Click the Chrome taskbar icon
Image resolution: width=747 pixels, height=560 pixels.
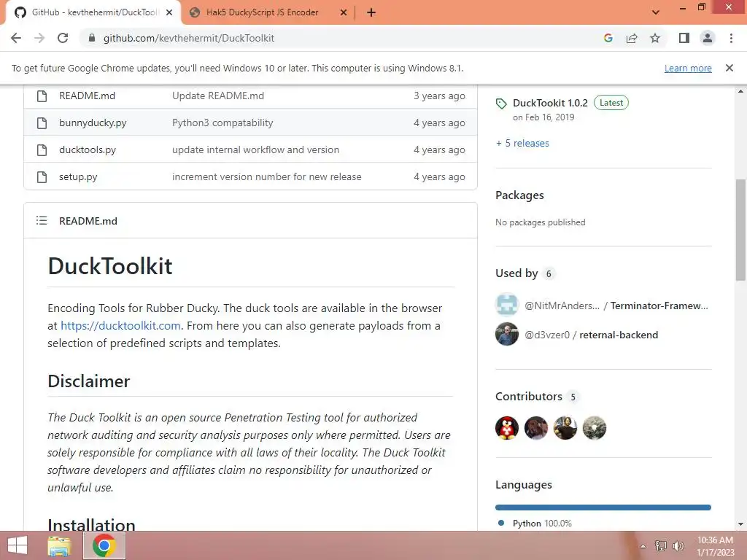104,545
